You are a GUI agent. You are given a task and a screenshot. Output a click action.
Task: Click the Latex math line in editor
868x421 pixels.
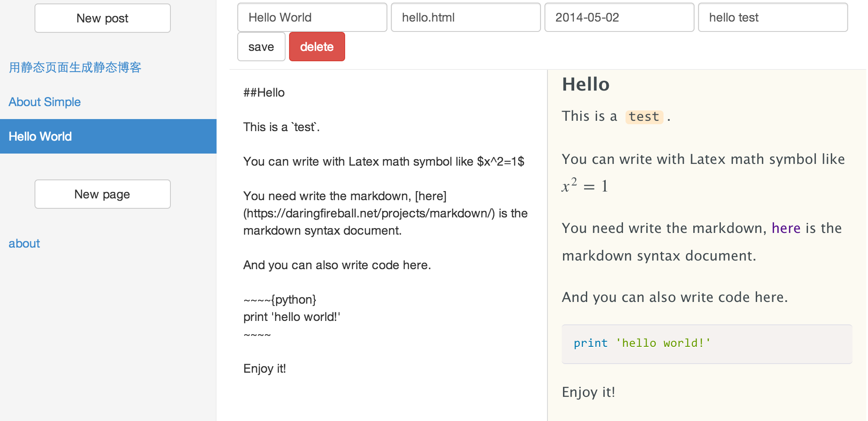(x=384, y=161)
